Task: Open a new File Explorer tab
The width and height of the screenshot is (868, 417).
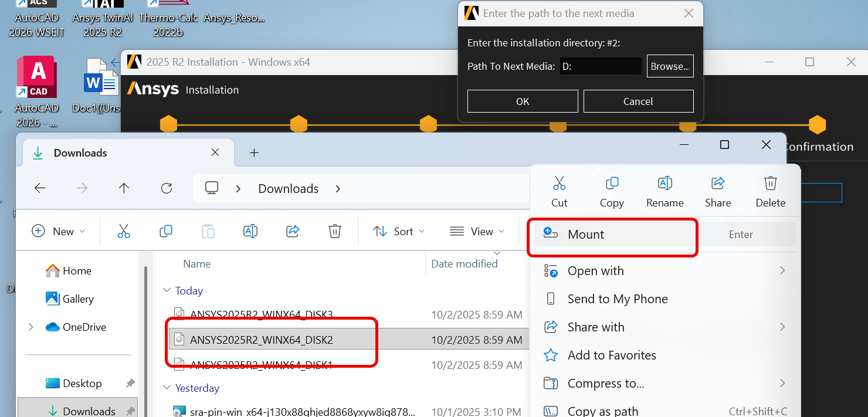Action: tap(254, 152)
